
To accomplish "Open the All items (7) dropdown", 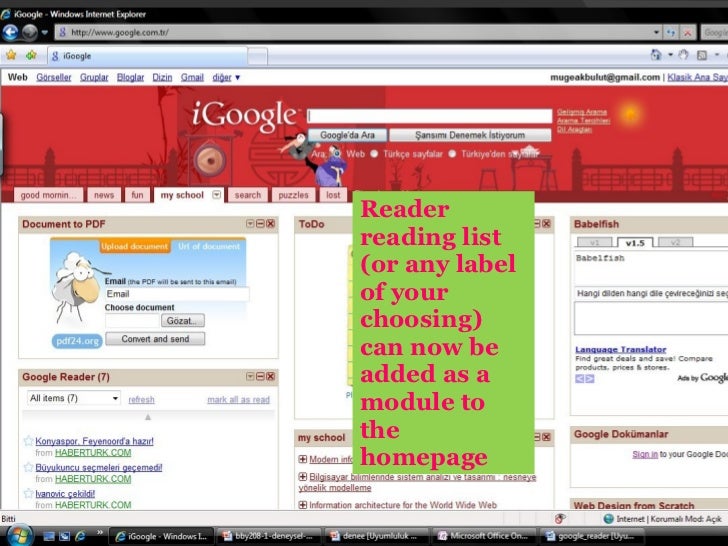I will [x=73, y=398].
